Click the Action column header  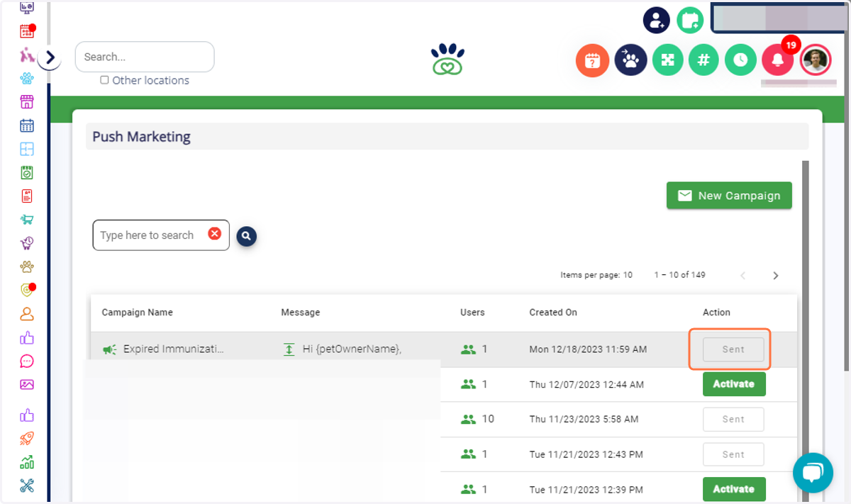point(716,312)
